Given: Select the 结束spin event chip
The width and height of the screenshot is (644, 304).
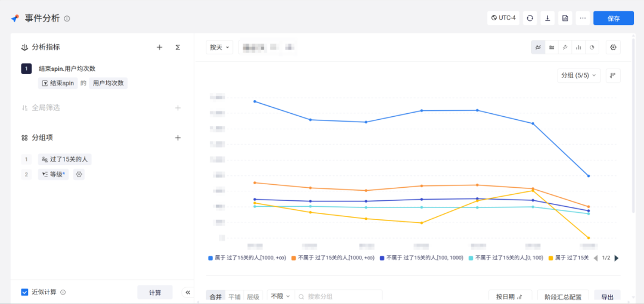Looking at the screenshot, I should tap(58, 83).
